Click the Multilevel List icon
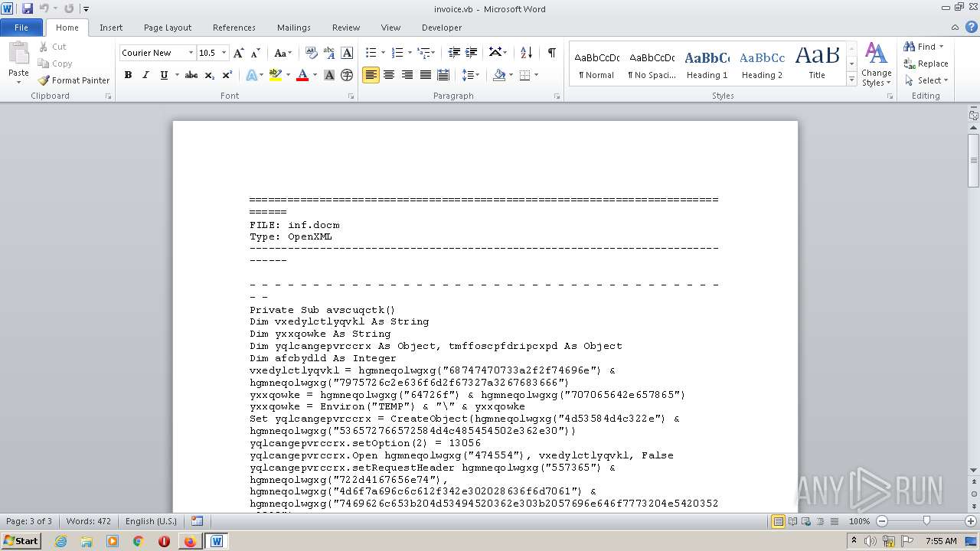 (x=423, y=53)
